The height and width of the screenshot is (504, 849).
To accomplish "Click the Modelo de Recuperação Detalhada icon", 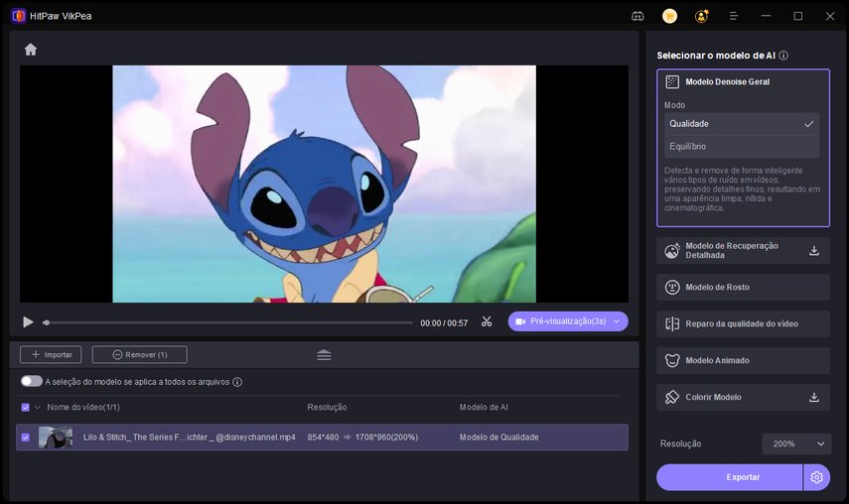I will [672, 250].
